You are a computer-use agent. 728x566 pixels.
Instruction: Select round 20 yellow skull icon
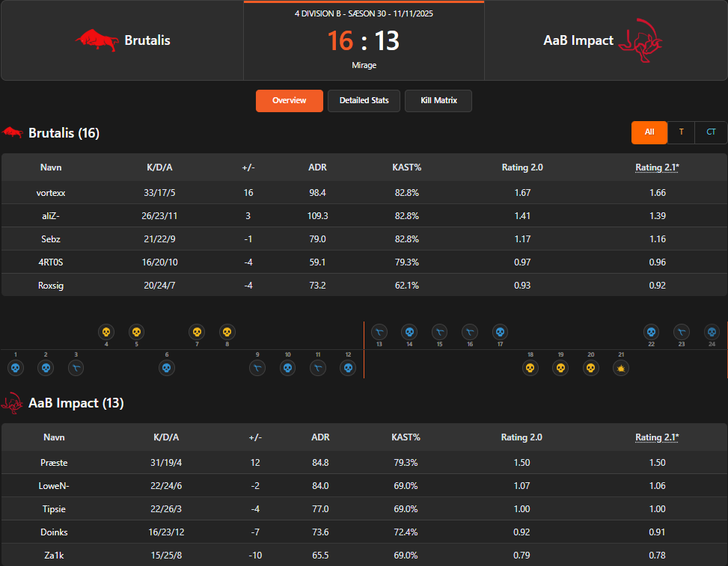tap(591, 369)
